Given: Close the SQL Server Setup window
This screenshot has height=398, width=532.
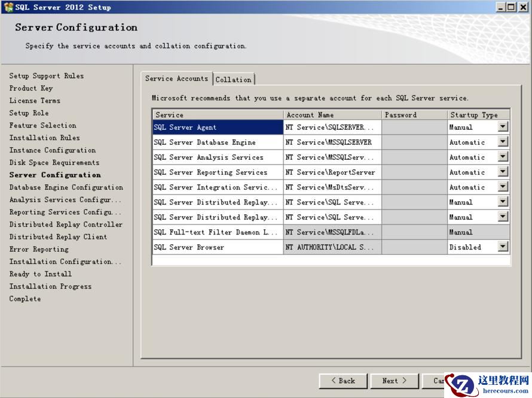Looking at the screenshot, I should click(x=523, y=7).
